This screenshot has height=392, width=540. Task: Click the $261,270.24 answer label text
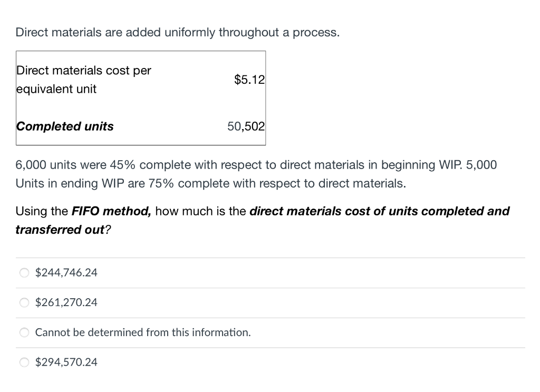tap(66, 302)
